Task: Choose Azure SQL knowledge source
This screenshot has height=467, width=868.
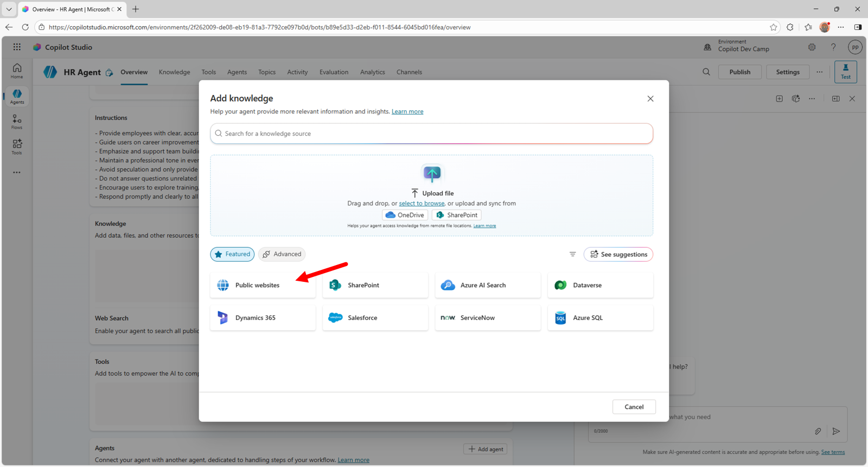Action: 600,318
